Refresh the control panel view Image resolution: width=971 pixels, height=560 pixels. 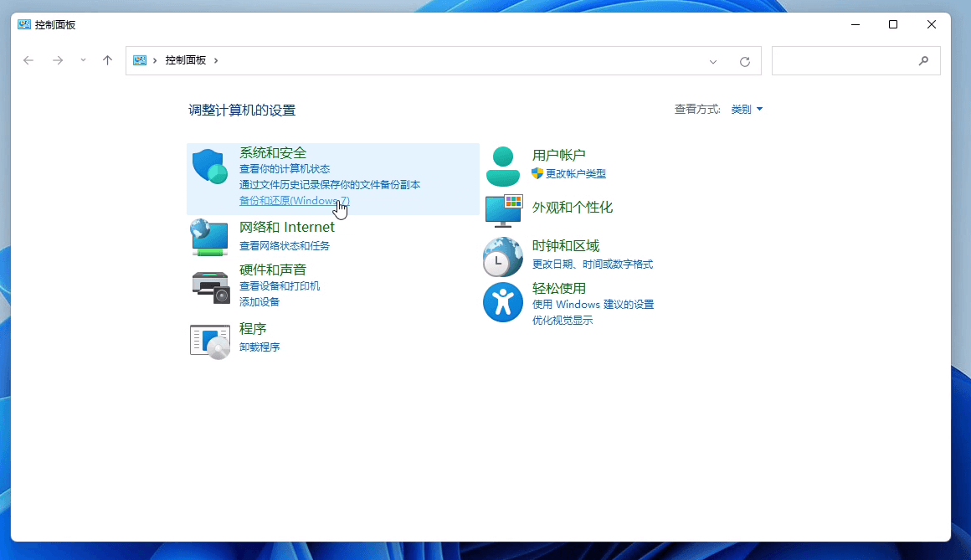point(745,61)
